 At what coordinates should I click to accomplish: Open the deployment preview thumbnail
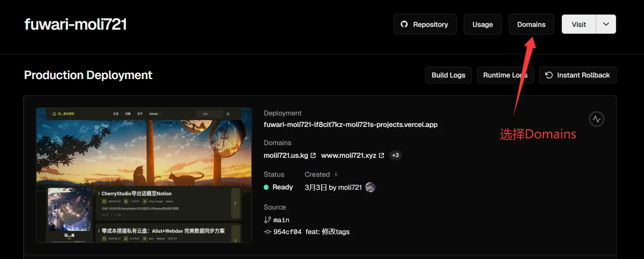point(144,175)
